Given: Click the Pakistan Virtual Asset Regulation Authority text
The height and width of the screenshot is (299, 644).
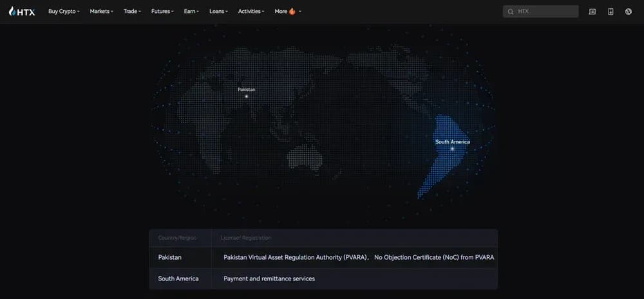Looking at the screenshot, I should tap(296, 258).
